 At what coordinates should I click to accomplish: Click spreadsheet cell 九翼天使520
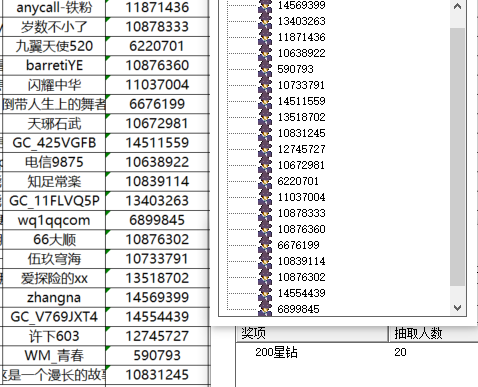54,46
